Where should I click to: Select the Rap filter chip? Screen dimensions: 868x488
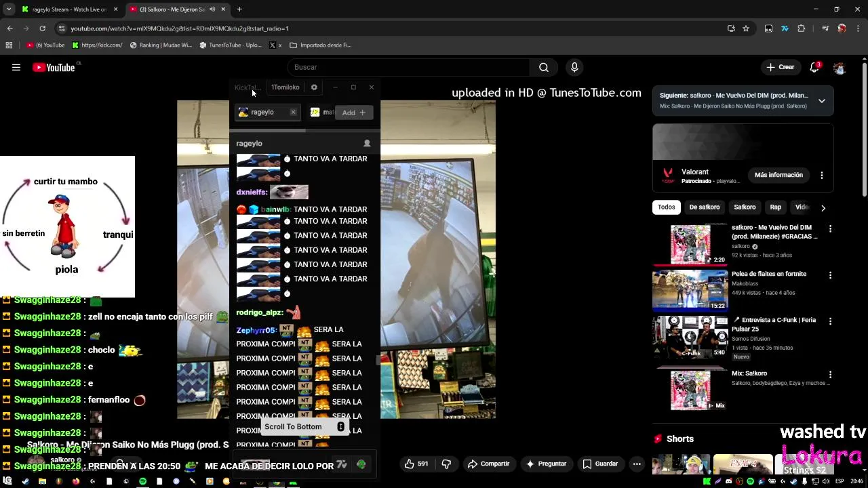click(x=776, y=207)
